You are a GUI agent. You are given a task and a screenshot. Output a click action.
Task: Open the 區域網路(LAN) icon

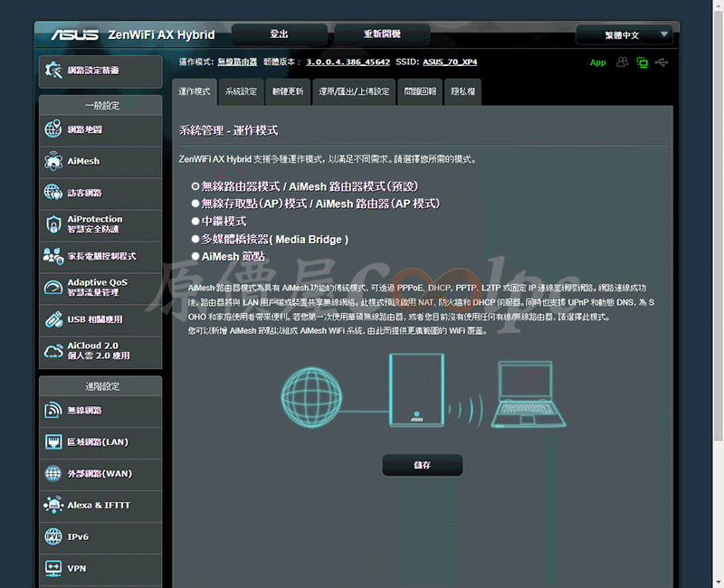(53, 441)
